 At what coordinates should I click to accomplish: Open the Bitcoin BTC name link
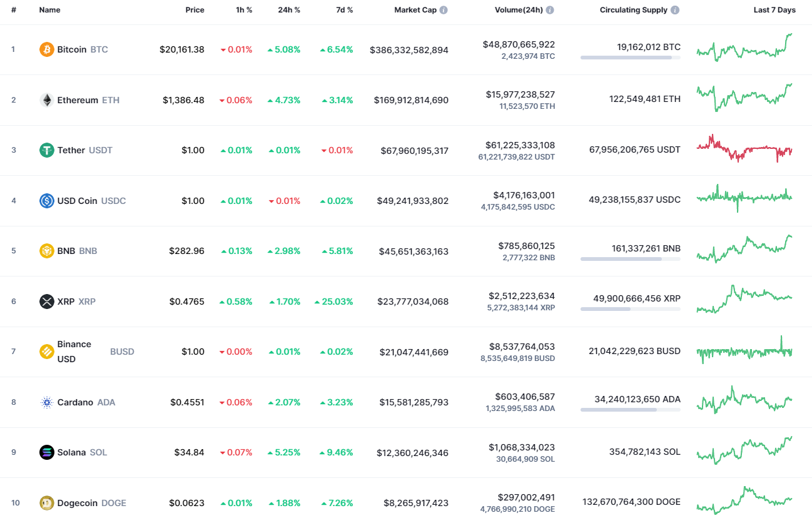pyautogui.click(x=71, y=49)
